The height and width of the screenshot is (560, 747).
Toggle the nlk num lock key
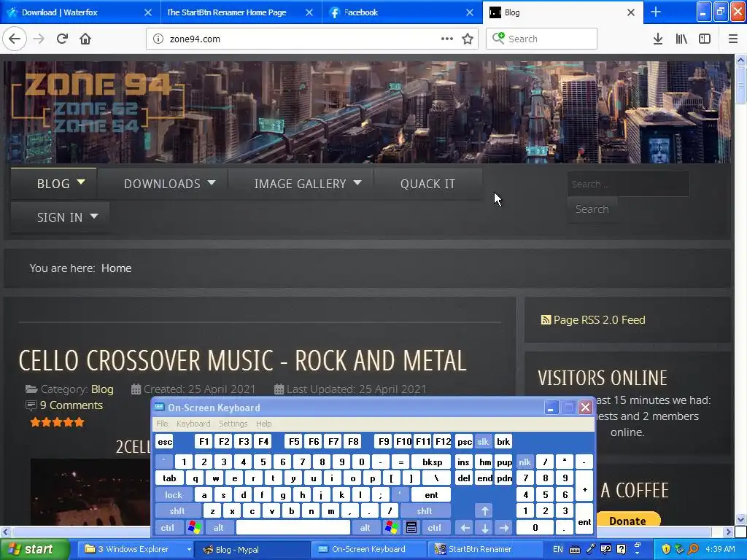click(x=525, y=462)
